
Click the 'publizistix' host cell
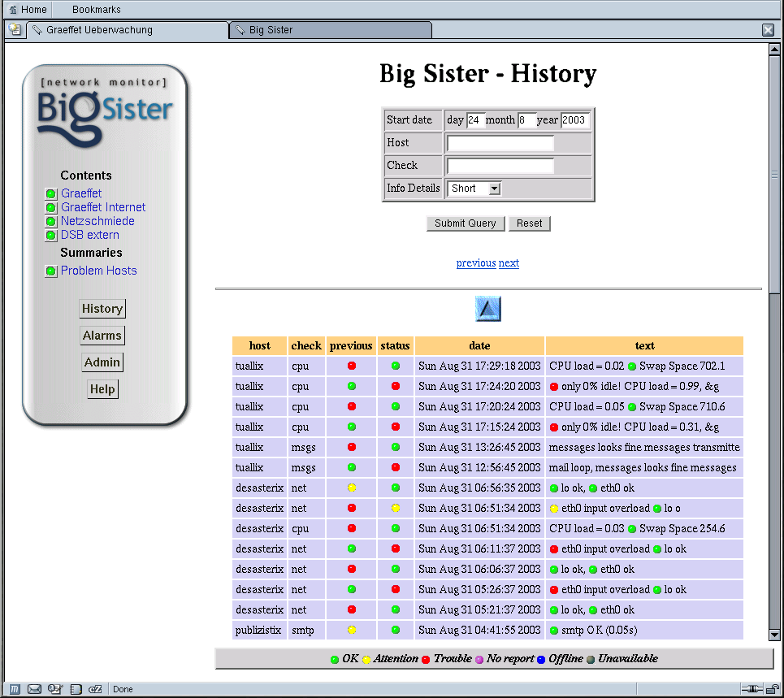[259, 630]
